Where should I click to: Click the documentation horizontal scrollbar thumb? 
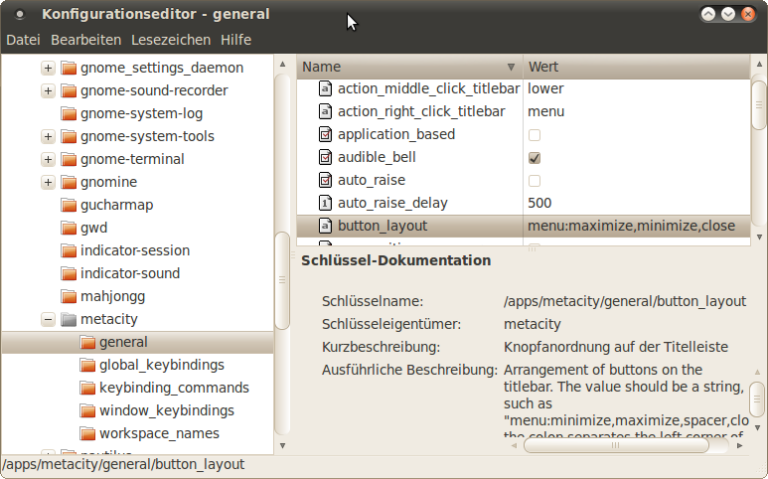pos(616,445)
